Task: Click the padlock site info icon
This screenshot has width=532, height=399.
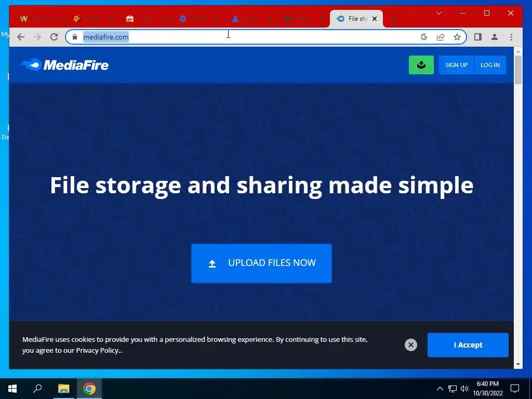Action: [75, 37]
